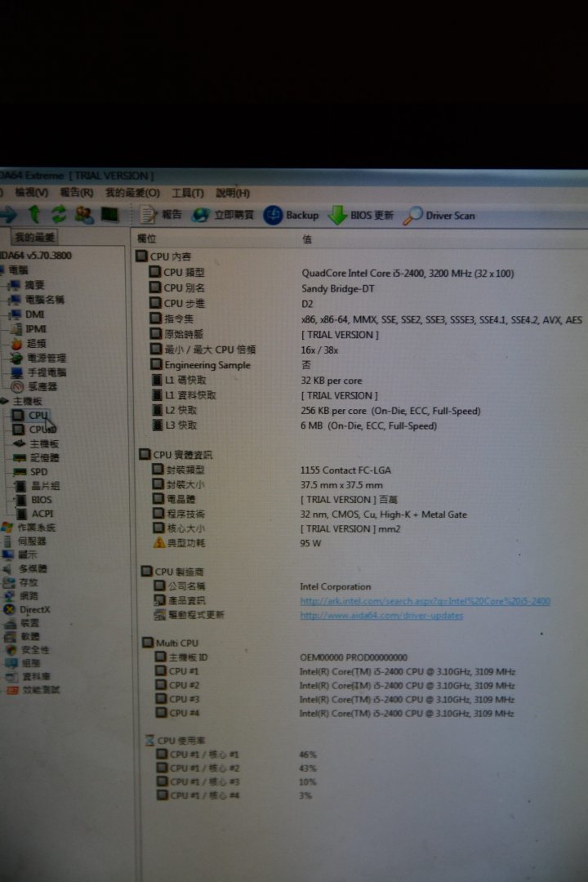The image size is (588, 882).
Task: Open the 顯示 display tree category
Action: coord(20,555)
